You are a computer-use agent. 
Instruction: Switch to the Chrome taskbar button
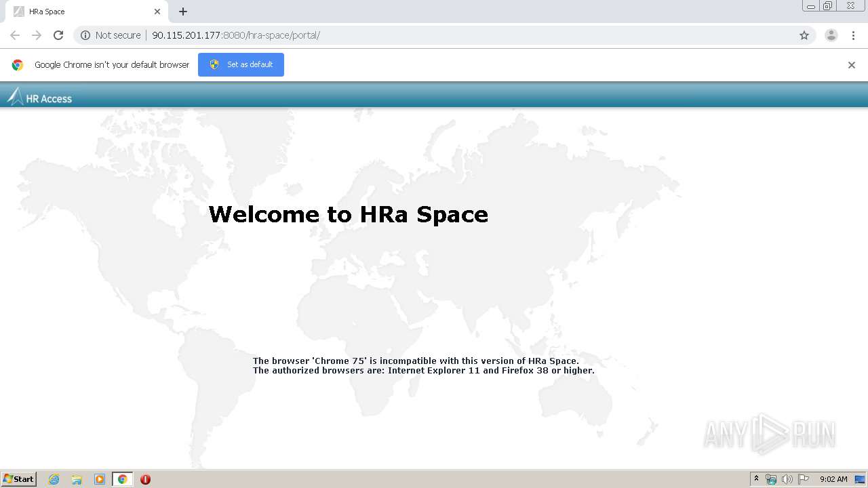coord(123,479)
